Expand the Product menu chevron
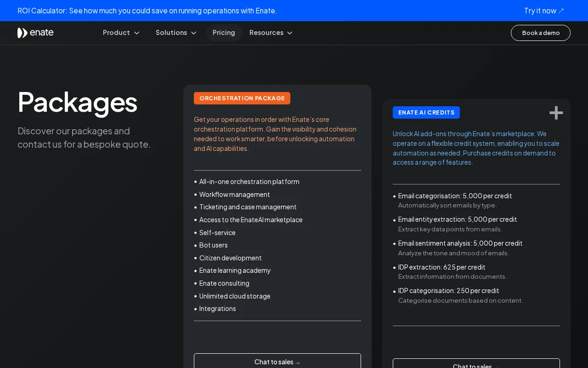 136,33
